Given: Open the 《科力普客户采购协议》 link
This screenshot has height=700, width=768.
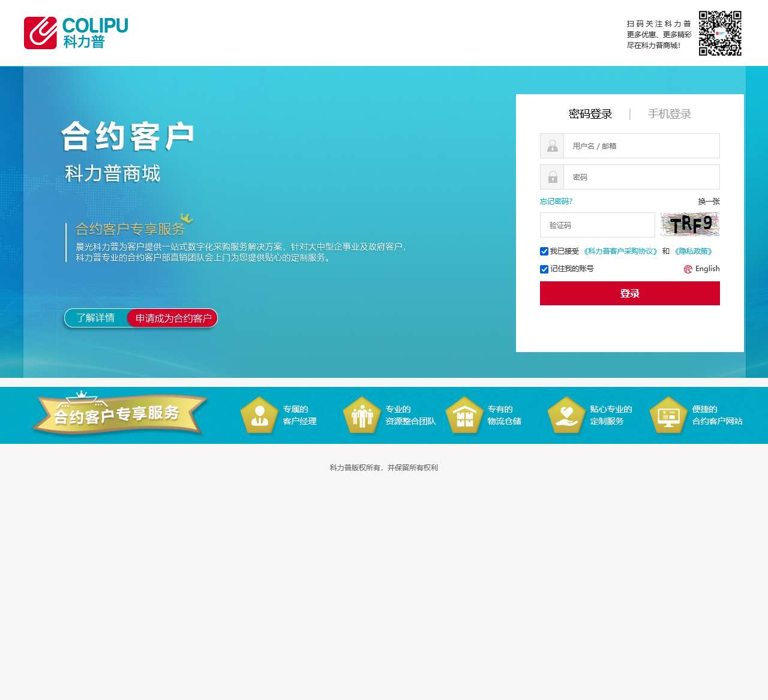Looking at the screenshot, I should point(621,251).
